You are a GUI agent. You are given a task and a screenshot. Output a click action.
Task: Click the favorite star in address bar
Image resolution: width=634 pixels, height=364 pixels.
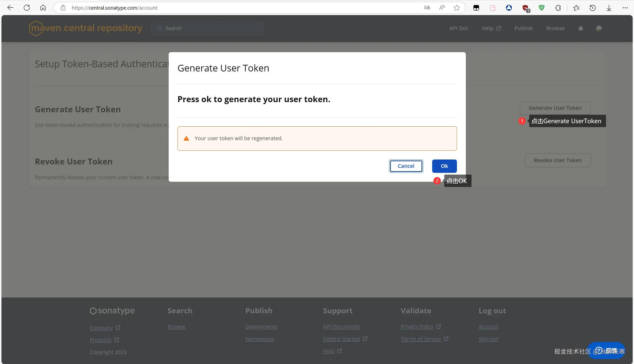click(456, 8)
